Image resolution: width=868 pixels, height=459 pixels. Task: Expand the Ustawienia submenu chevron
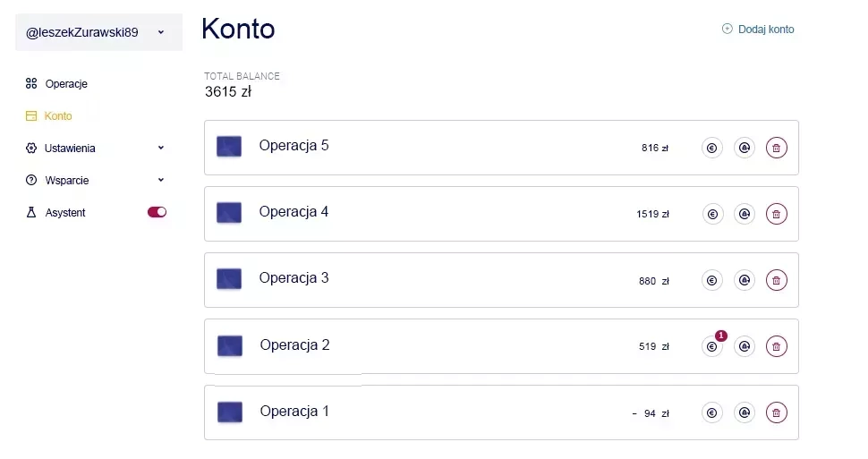pos(161,149)
